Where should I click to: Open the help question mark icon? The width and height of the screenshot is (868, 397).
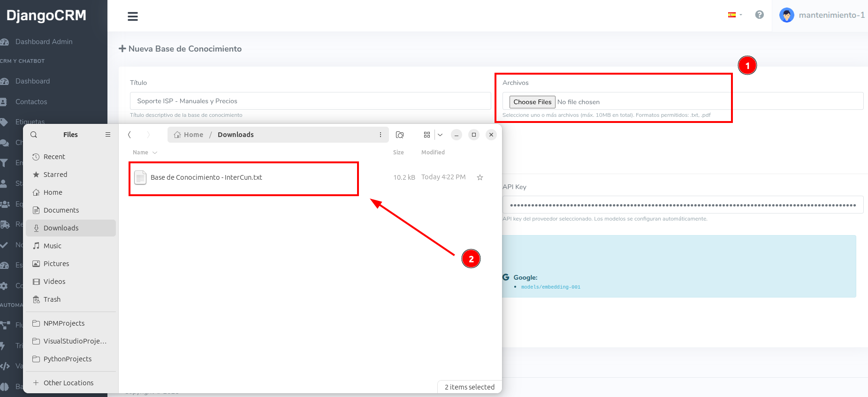[x=759, y=15]
